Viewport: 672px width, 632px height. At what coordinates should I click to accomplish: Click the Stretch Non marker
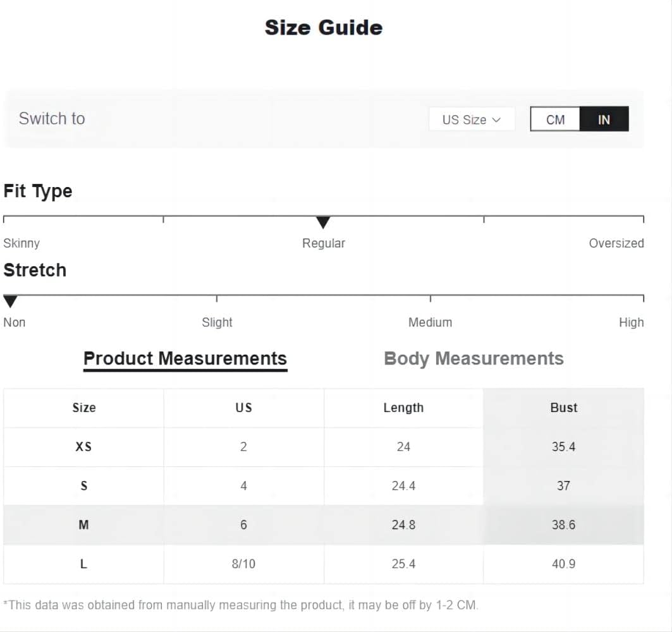[10, 301]
